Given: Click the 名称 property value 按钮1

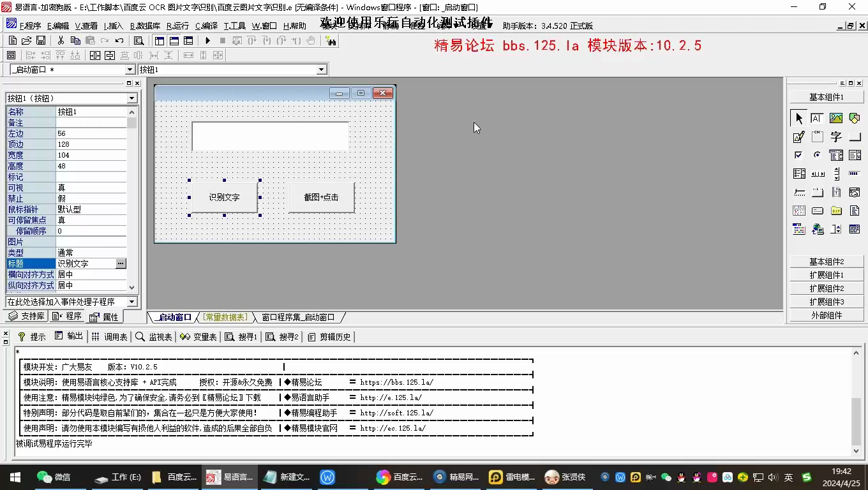Looking at the screenshot, I should click(x=91, y=112).
